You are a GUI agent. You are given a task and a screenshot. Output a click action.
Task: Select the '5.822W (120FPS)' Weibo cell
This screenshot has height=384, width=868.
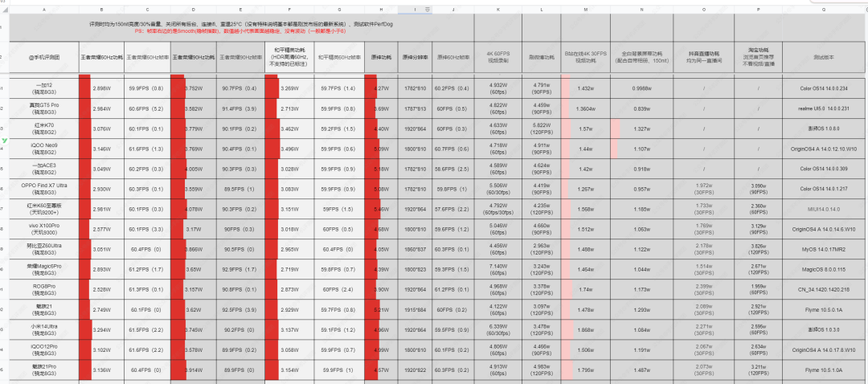point(541,129)
